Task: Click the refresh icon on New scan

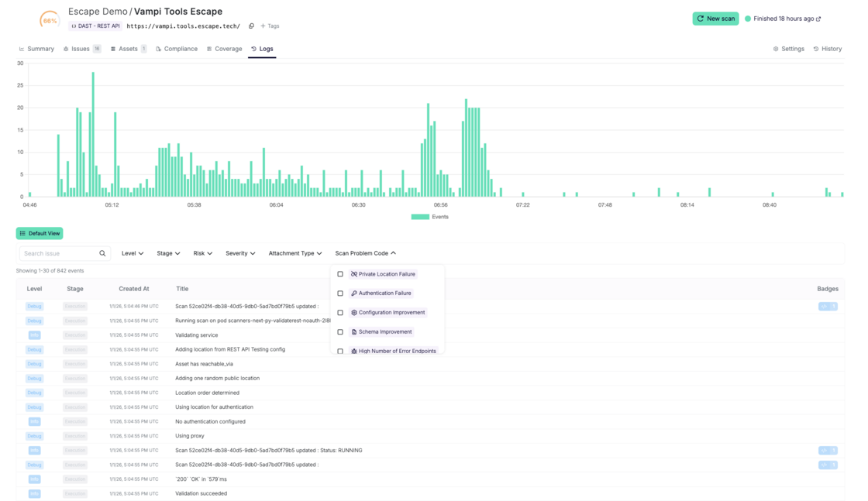Action: coord(701,19)
